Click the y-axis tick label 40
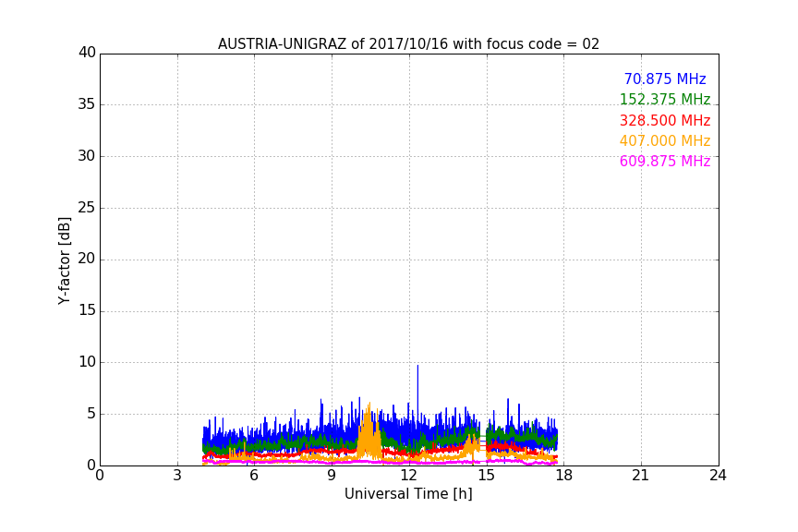This screenshot has width=798, height=532. [87, 53]
